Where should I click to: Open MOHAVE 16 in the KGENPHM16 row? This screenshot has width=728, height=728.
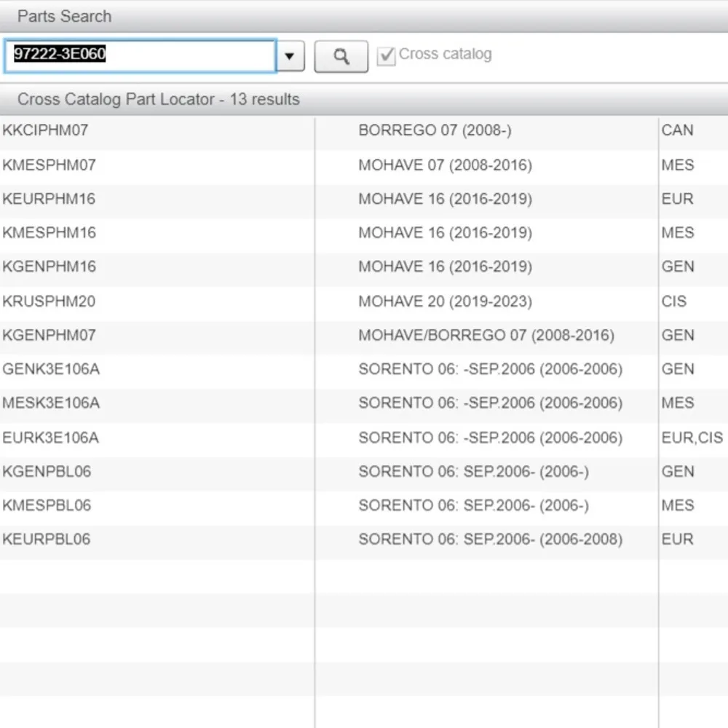[x=445, y=267]
